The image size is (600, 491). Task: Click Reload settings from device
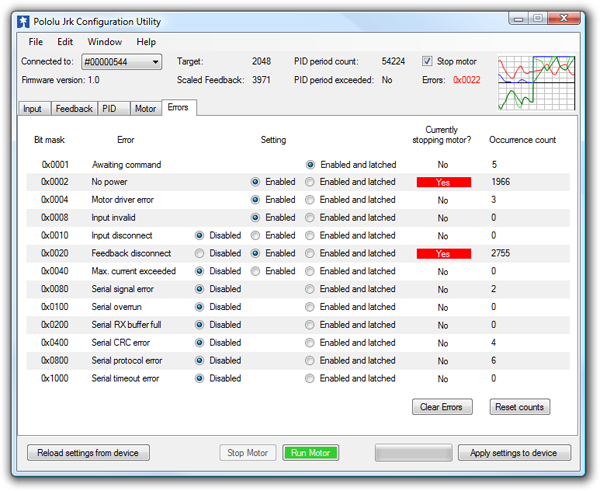point(88,453)
